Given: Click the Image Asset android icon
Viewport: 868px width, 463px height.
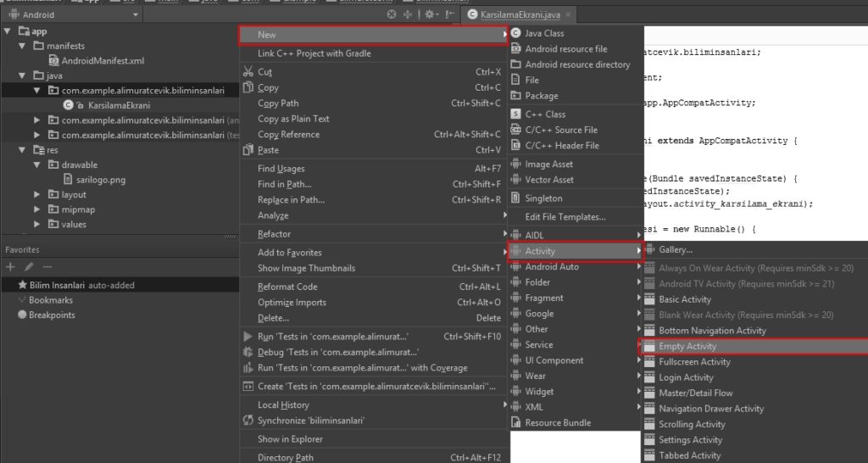Looking at the screenshot, I should tap(516, 164).
